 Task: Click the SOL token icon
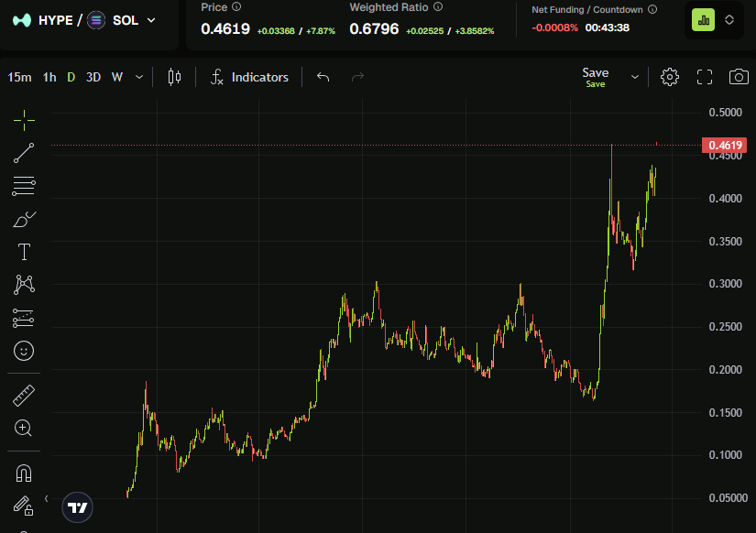pos(96,20)
